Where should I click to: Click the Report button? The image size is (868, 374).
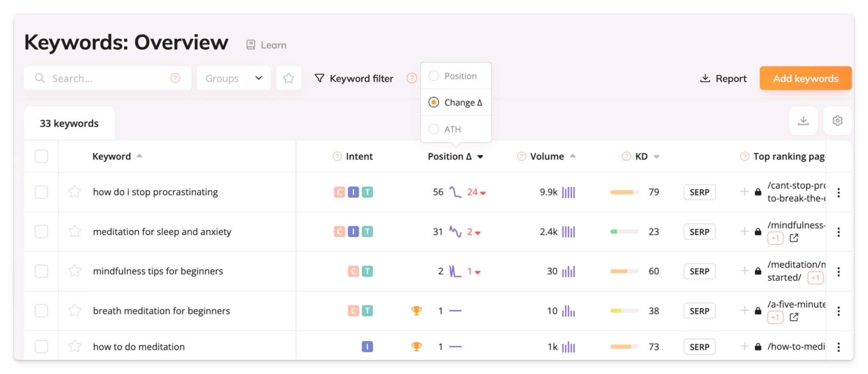pyautogui.click(x=723, y=78)
